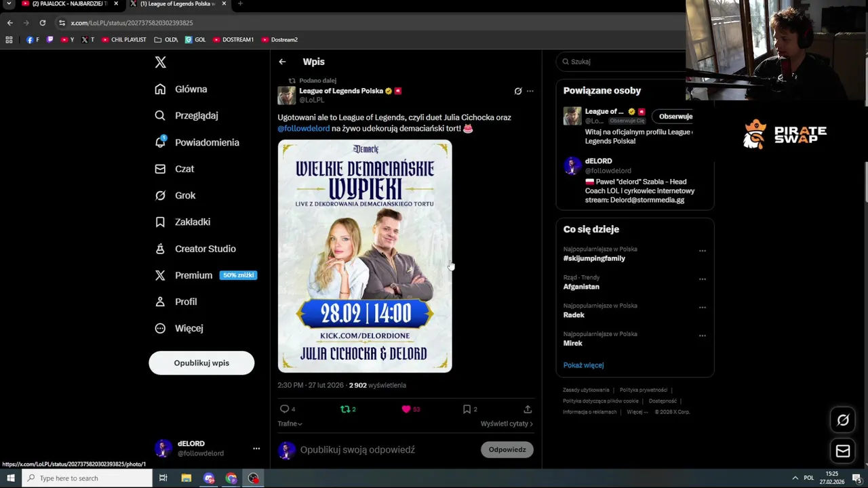Open options for Radek trend

click(x=703, y=308)
